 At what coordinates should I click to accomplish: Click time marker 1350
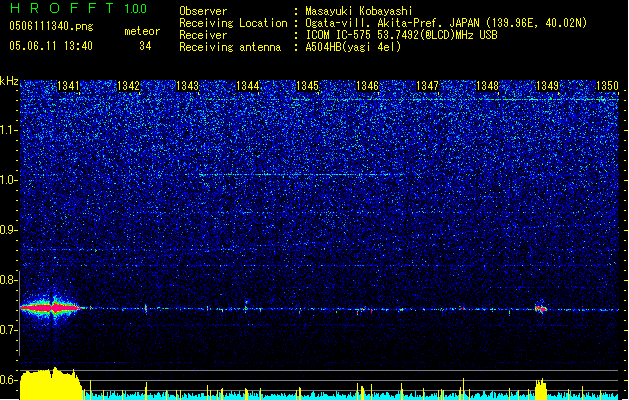pos(607,86)
